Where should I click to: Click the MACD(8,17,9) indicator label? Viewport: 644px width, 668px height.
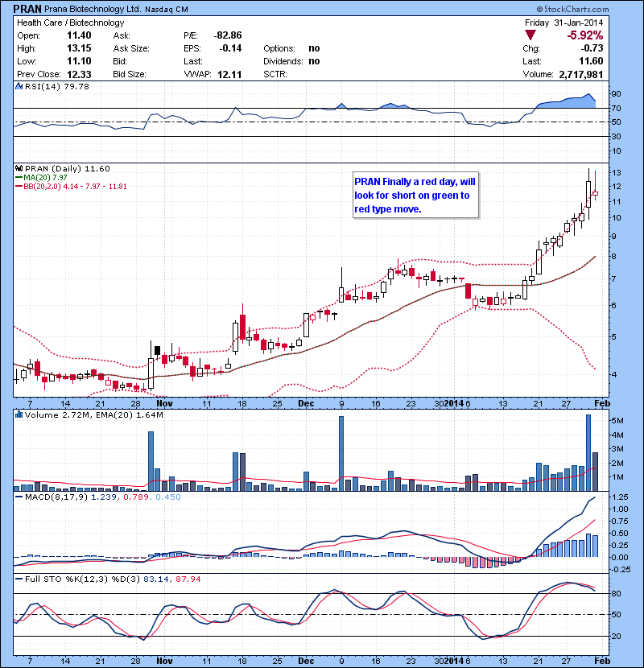point(56,497)
